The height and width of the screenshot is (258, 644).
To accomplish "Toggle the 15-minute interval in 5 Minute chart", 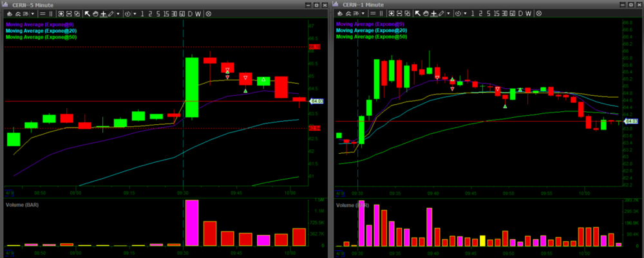I will click(166, 14).
